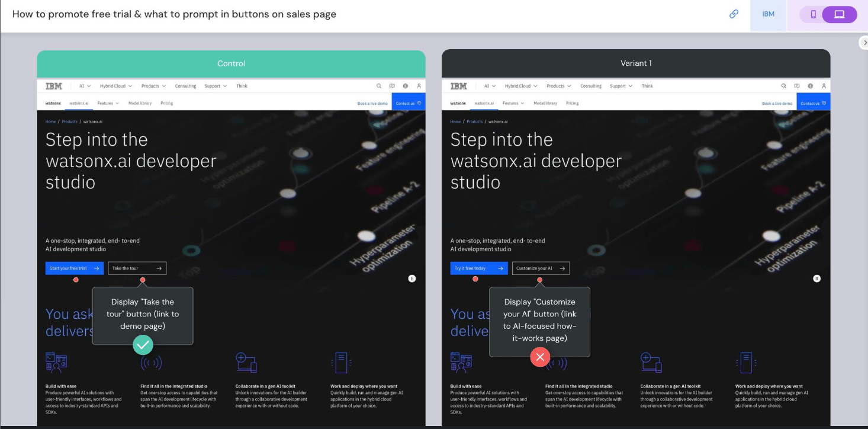
Task: Open the Hybrid Cloud dropdown in Variant 1
Action: pyautogui.click(x=520, y=86)
